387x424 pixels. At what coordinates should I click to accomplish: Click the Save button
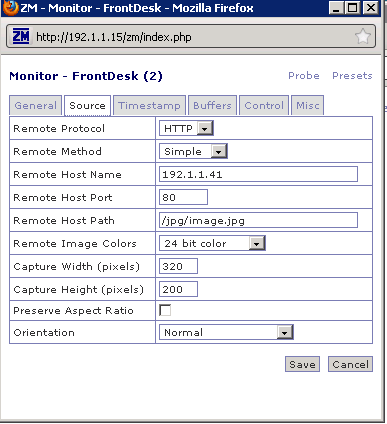[x=302, y=364]
